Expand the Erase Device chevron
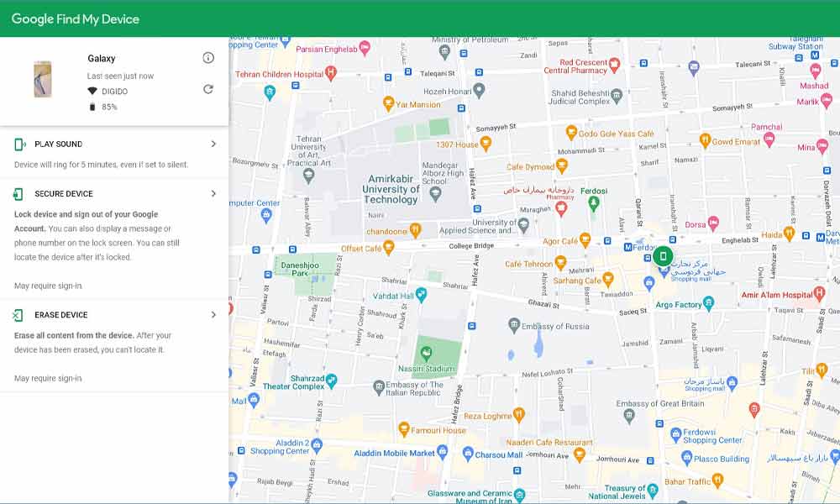The width and height of the screenshot is (840, 504). pos(213,315)
